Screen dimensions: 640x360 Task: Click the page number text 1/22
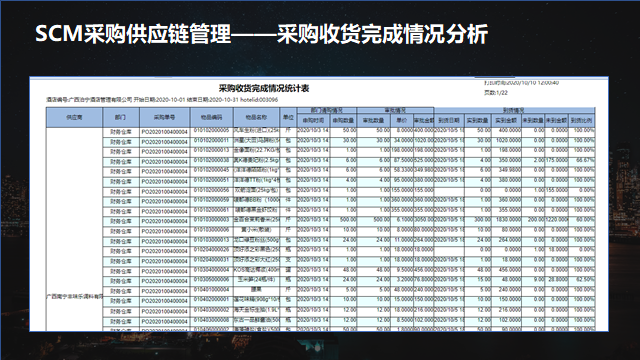point(502,93)
